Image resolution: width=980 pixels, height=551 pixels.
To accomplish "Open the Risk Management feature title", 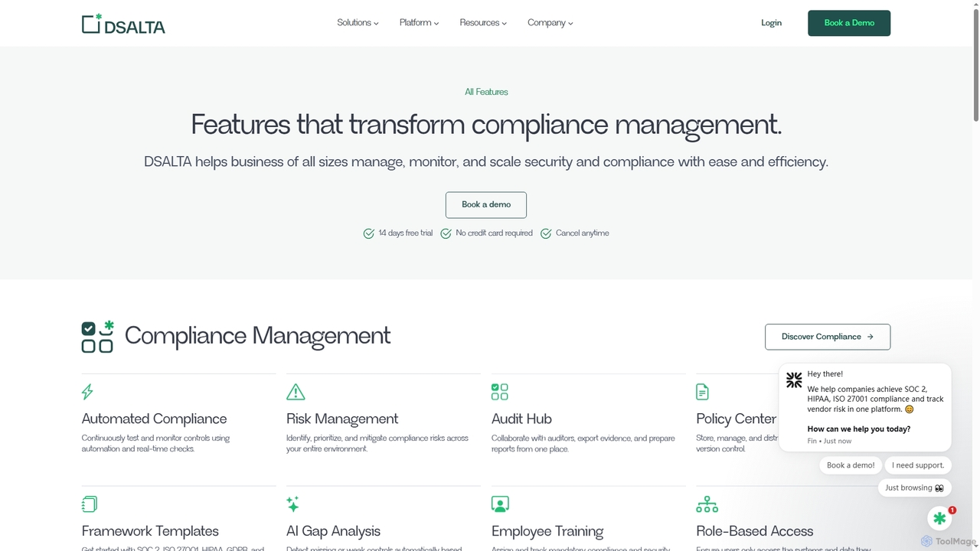I will tap(342, 419).
